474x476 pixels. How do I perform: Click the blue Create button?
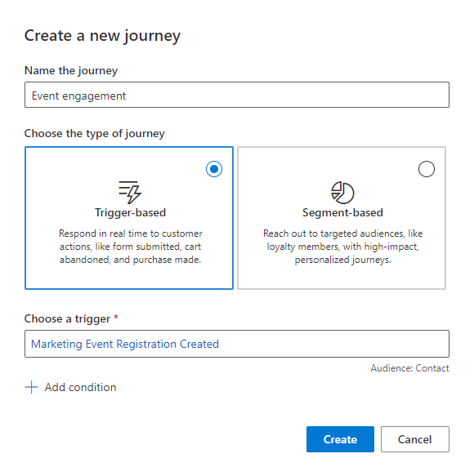pyautogui.click(x=340, y=439)
